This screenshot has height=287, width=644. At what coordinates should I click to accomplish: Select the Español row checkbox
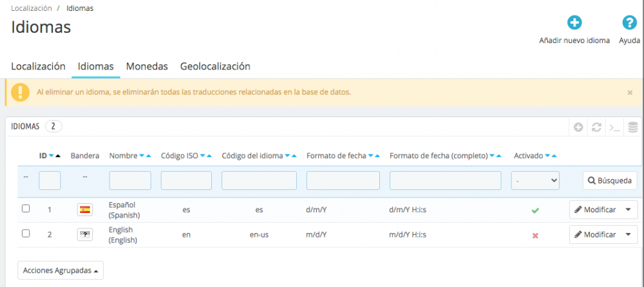[x=26, y=208]
